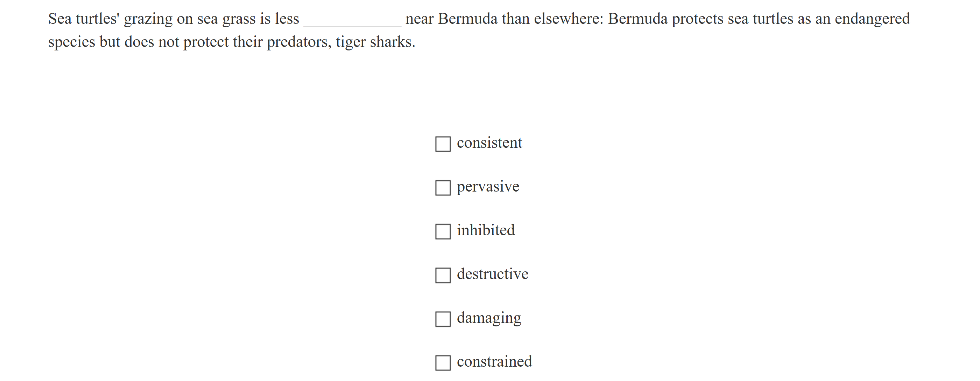Screen dimensions: 980x381
Task: Click the 'consistent' answer label
Action: coord(489,143)
